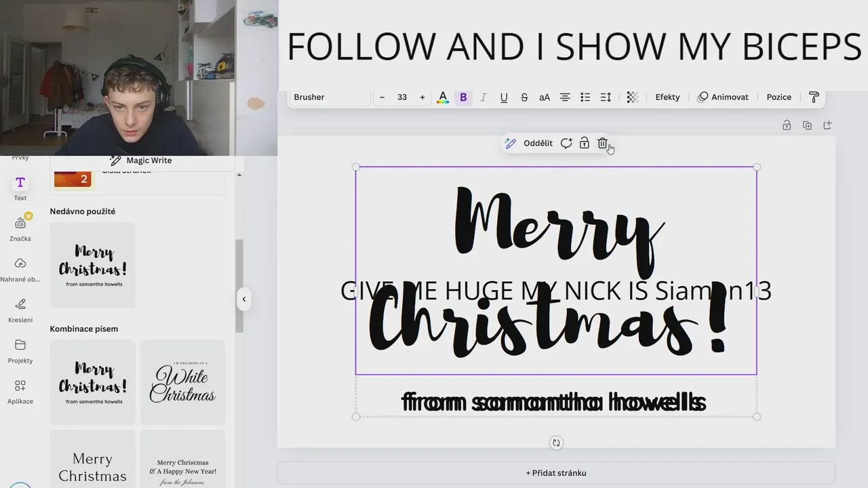Screen dimensions: 868x488
Task: Collapse the left side panel
Action: (x=243, y=299)
